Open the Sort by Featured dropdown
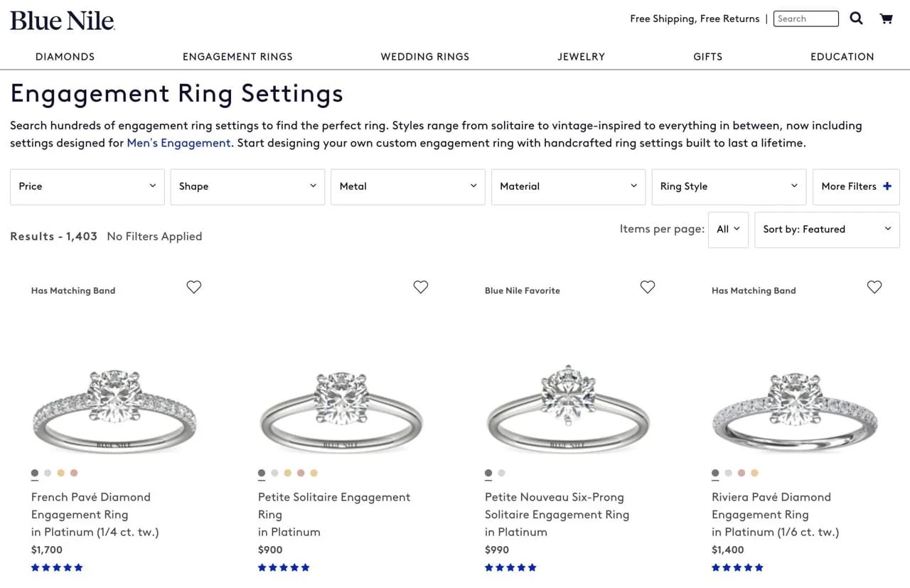Screen dimensions: 910x588 826,229
